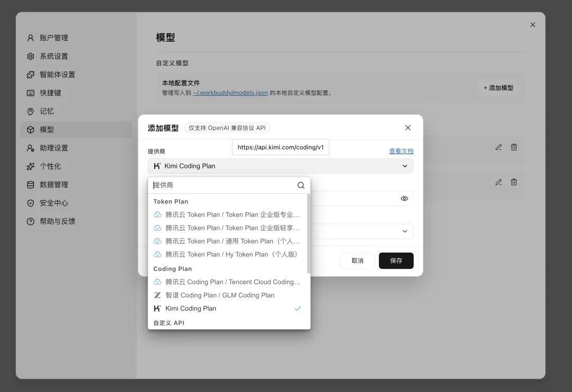Click the person icon beside 账户管理
The width and height of the screenshot is (572, 392).
tap(31, 38)
